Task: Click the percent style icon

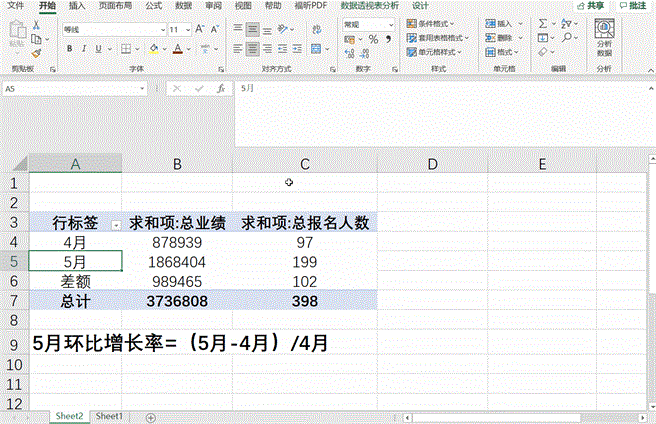Action: pyautogui.click(x=373, y=39)
